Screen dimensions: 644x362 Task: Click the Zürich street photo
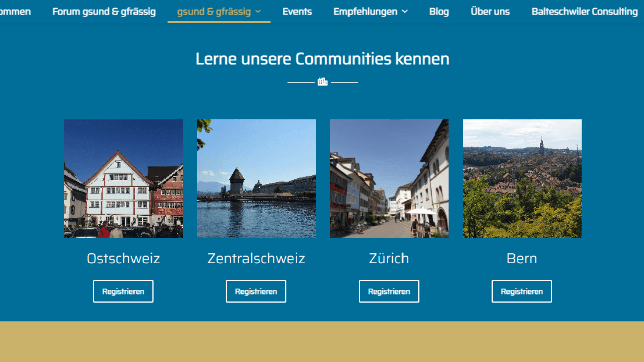[389, 179]
